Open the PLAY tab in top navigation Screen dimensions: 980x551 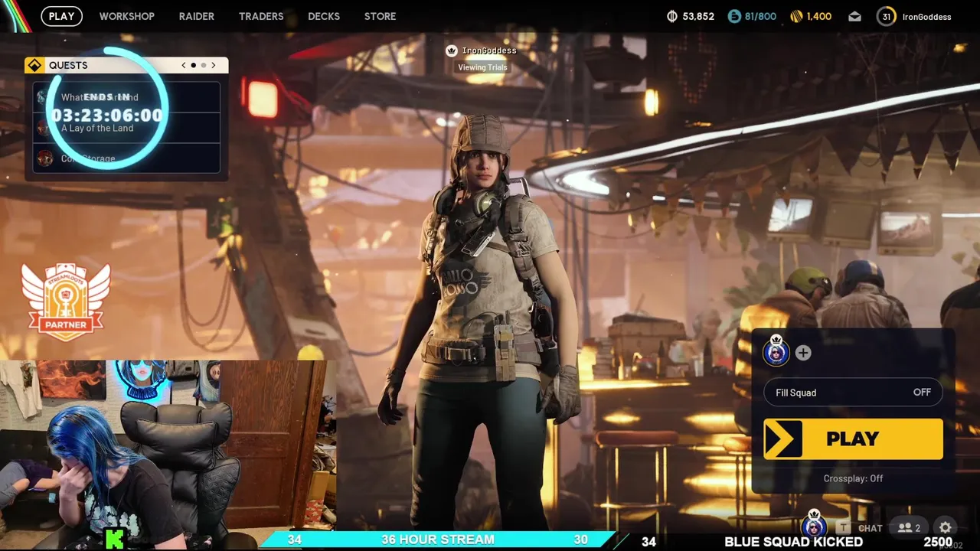point(61,16)
